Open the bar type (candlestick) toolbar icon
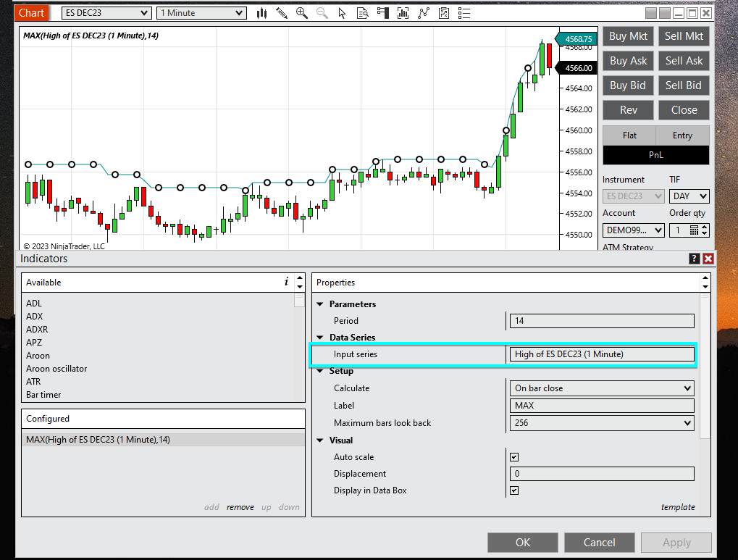This screenshot has height=560, width=738. pos(261,13)
